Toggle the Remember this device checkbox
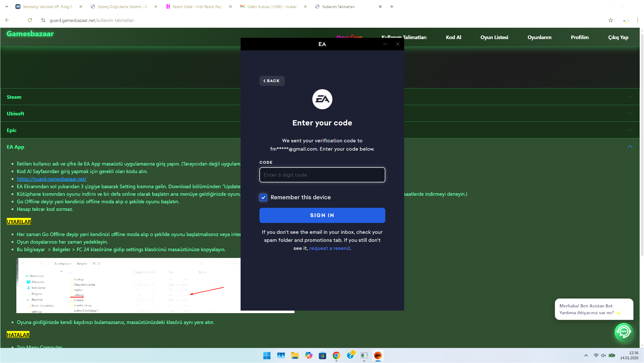The image size is (644, 363). (x=263, y=197)
